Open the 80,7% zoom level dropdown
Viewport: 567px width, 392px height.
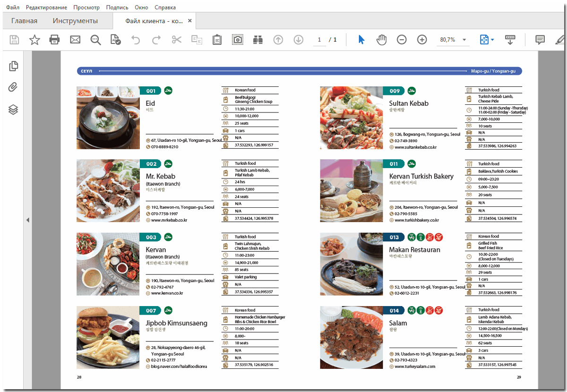[464, 40]
